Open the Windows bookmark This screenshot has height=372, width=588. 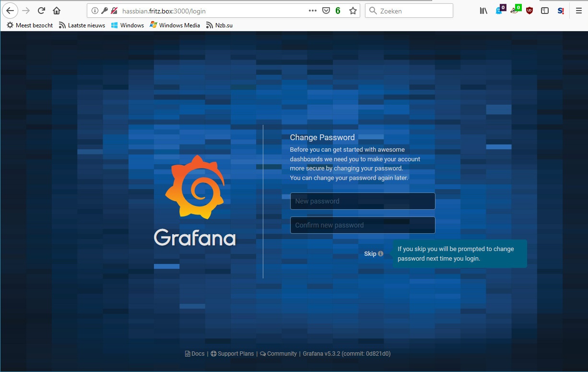coord(128,25)
